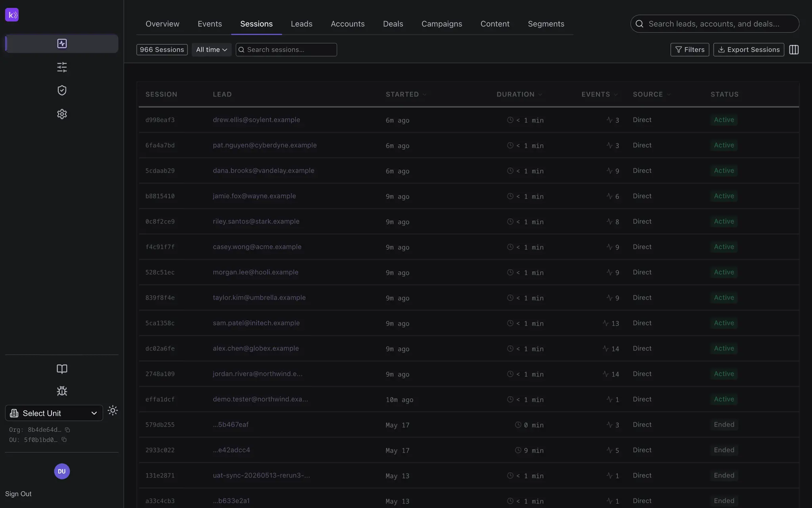Open the settings gear sidebar icon
812x508 pixels.
pyautogui.click(x=62, y=114)
